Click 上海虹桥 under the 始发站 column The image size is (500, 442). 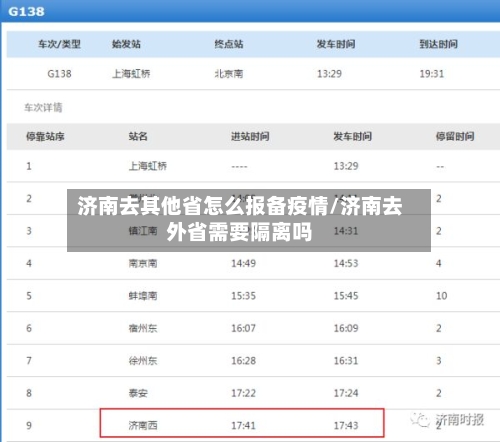click(x=131, y=74)
